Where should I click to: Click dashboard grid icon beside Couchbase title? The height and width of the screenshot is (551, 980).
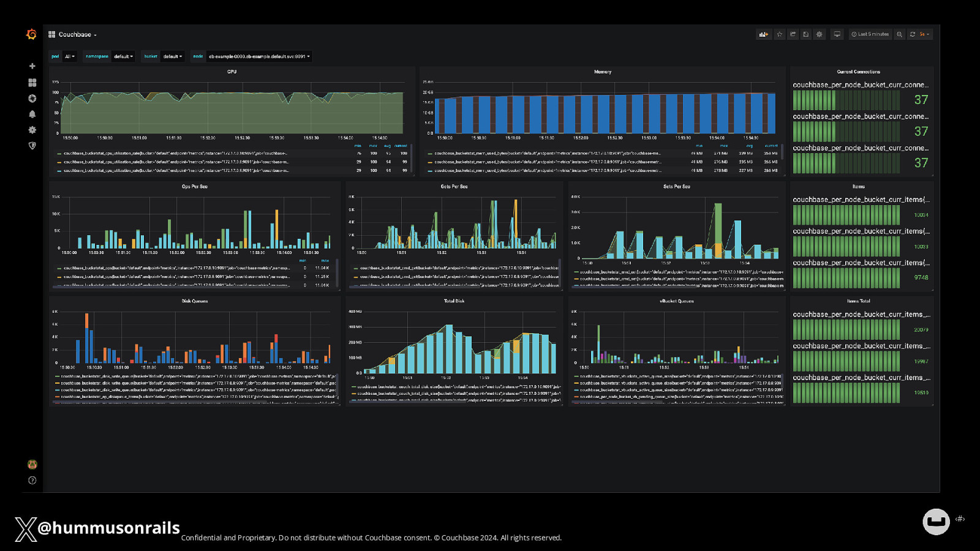52,34
